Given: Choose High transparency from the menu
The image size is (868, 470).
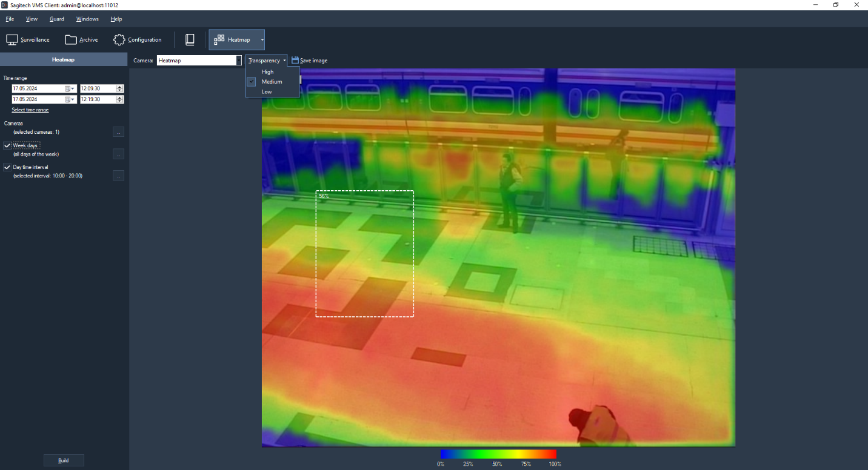Looking at the screenshot, I should 267,72.
